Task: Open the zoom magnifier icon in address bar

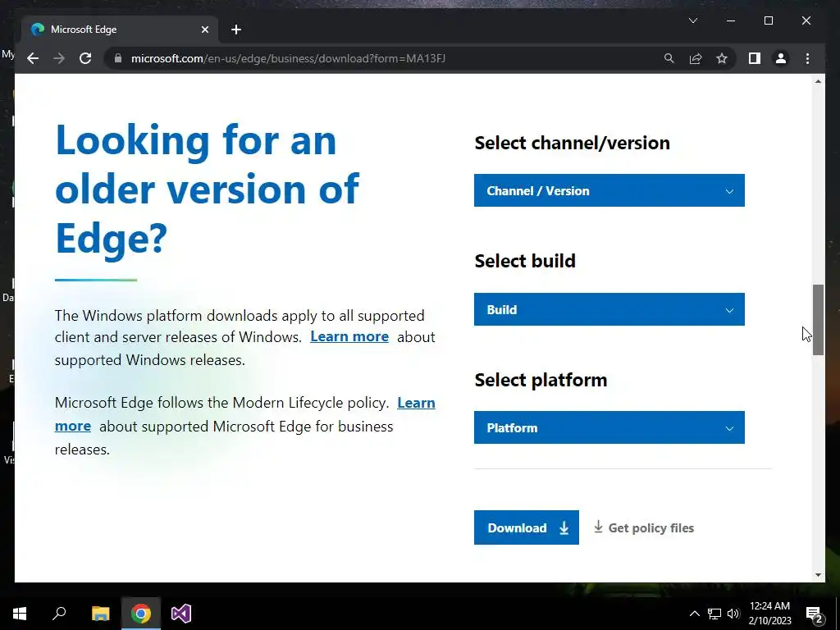Action: pos(669,58)
